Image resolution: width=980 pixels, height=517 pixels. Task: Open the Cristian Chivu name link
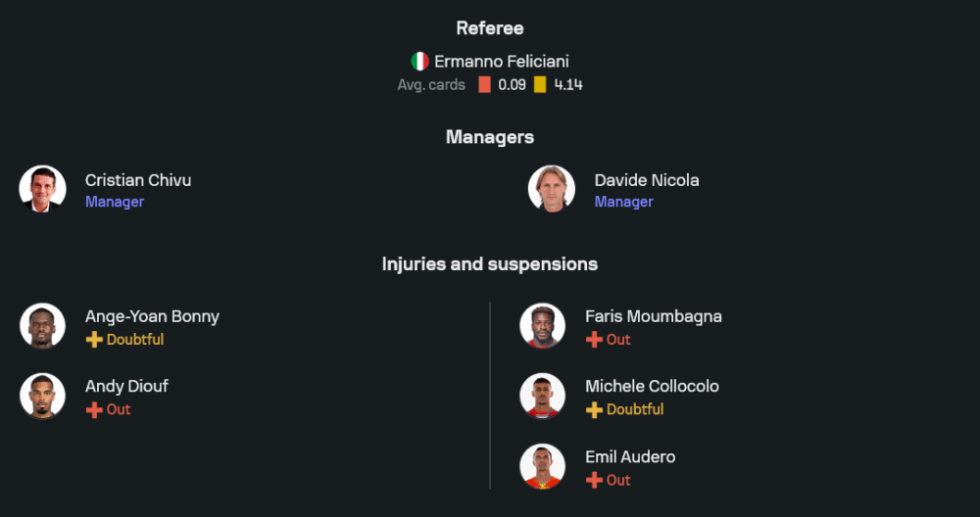138,180
